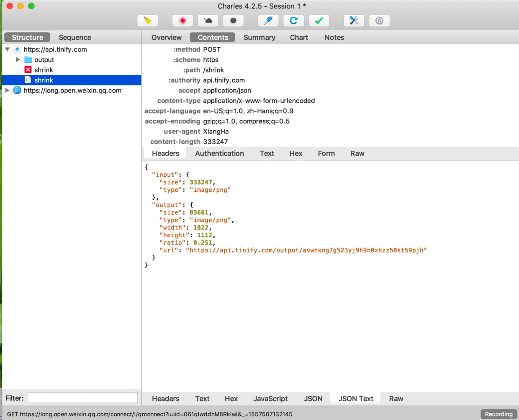The height and width of the screenshot is (420, 519).
Task: Open the request Authentication tab
Action: [219, 153]
